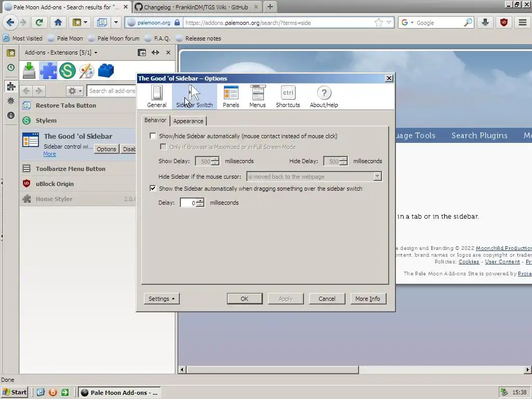Go to the Home page

[58, 23]
